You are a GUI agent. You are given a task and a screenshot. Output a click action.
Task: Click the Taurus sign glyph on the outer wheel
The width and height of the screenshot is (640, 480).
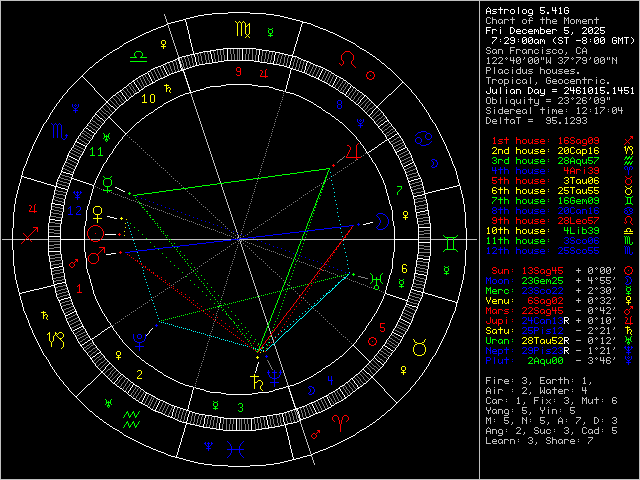pyautogui.click(x=420, y=347)
